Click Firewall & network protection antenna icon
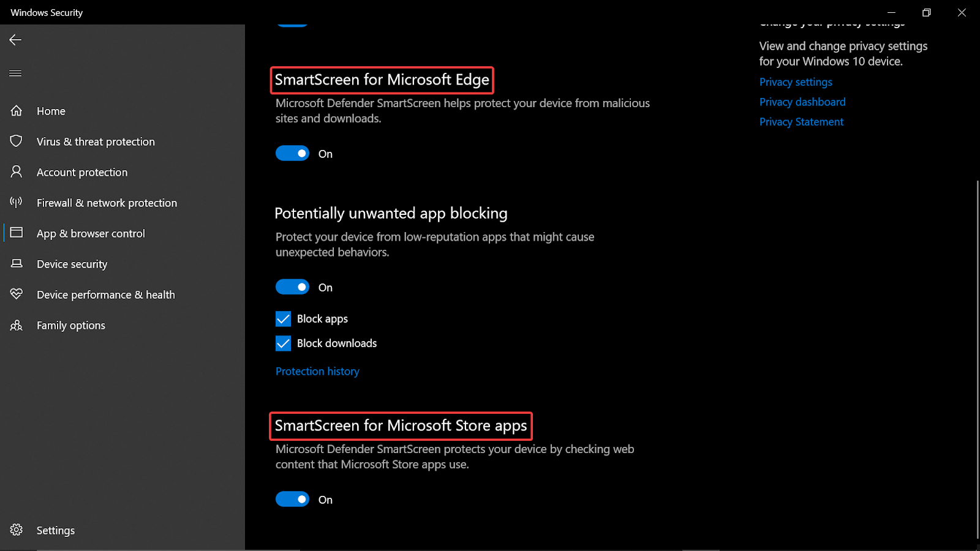This screenshot has width=980, height=551. [x=17, y=203]
